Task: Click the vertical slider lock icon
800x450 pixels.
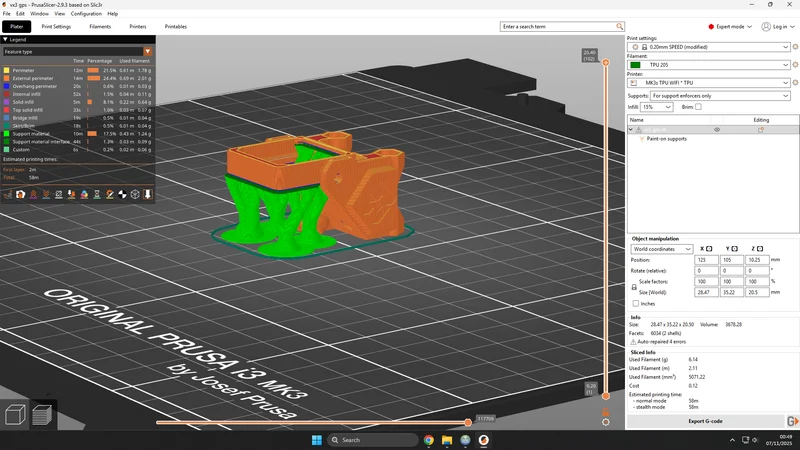Action: click(606, 412)
